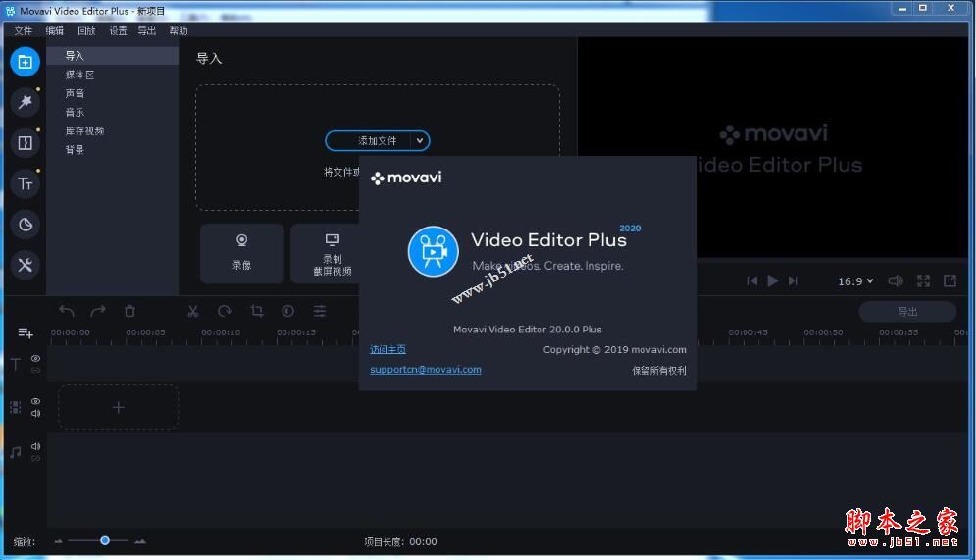Click the Add Track icon
The image size is (976, 560).
(26, 333)
